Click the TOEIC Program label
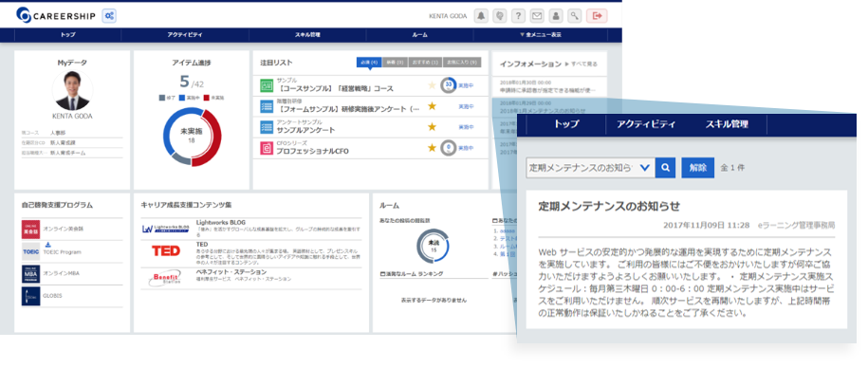868x368 pixels. point(61,252)
